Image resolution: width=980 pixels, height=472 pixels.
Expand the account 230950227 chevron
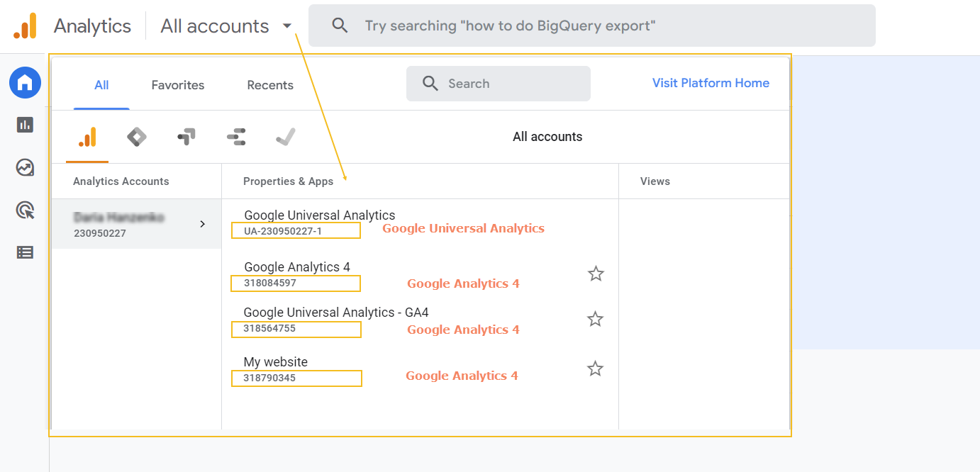point(202,224)
